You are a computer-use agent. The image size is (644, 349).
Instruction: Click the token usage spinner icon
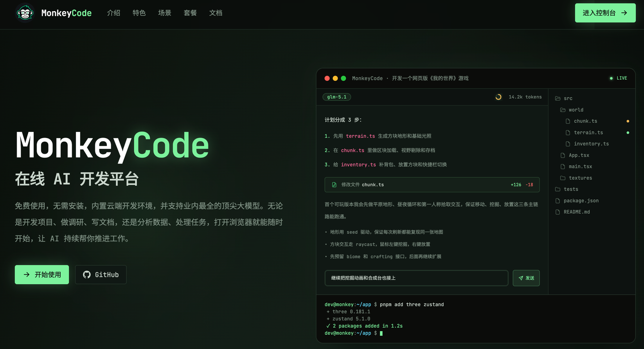click(498, 97)
